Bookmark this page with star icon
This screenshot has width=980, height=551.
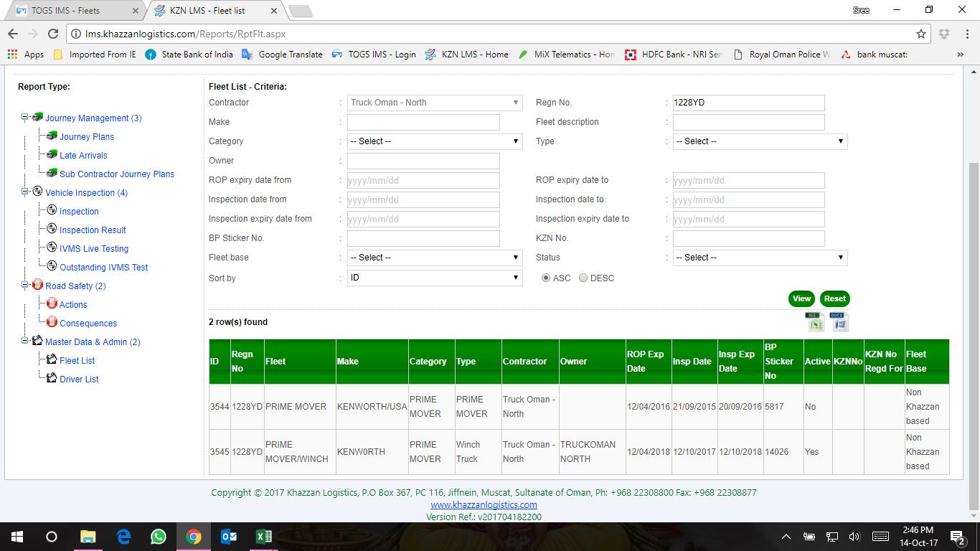(x=921, y=34)
